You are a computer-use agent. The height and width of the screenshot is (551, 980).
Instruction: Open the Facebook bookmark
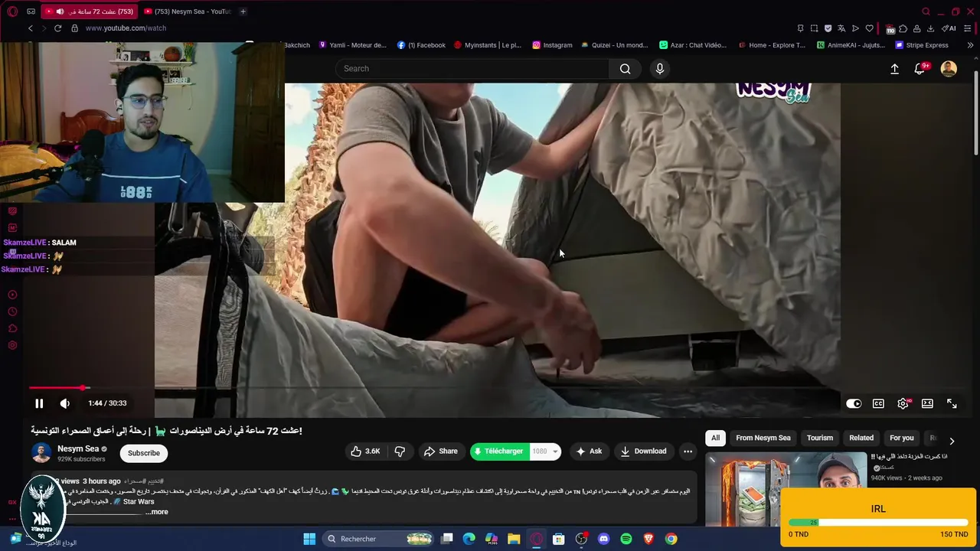tap(421, 45)
